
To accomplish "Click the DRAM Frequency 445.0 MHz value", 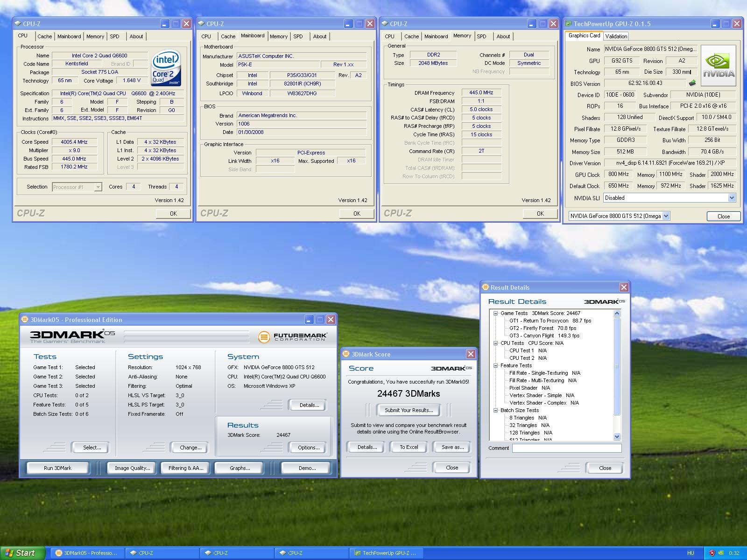I will 481,92.
